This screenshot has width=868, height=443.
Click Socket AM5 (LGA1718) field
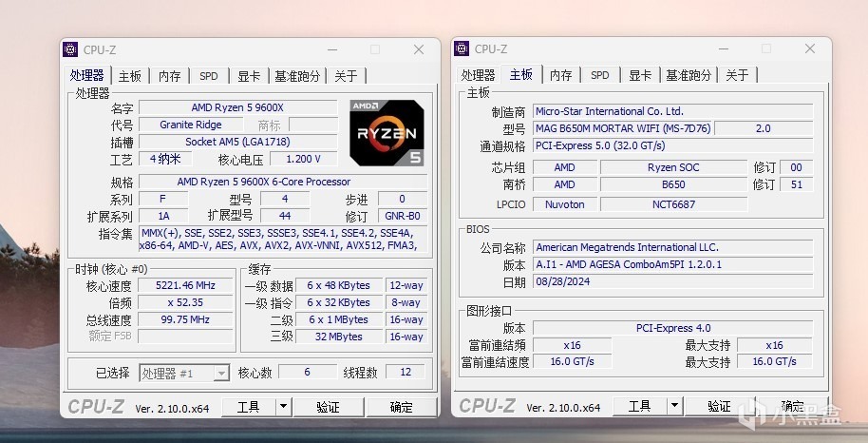pos(238,142)
